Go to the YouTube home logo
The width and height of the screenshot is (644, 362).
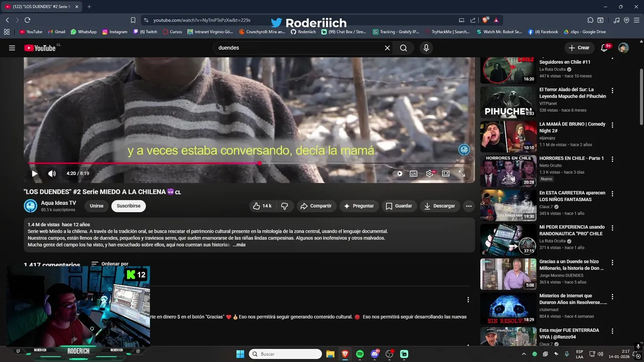coord(40,48)
